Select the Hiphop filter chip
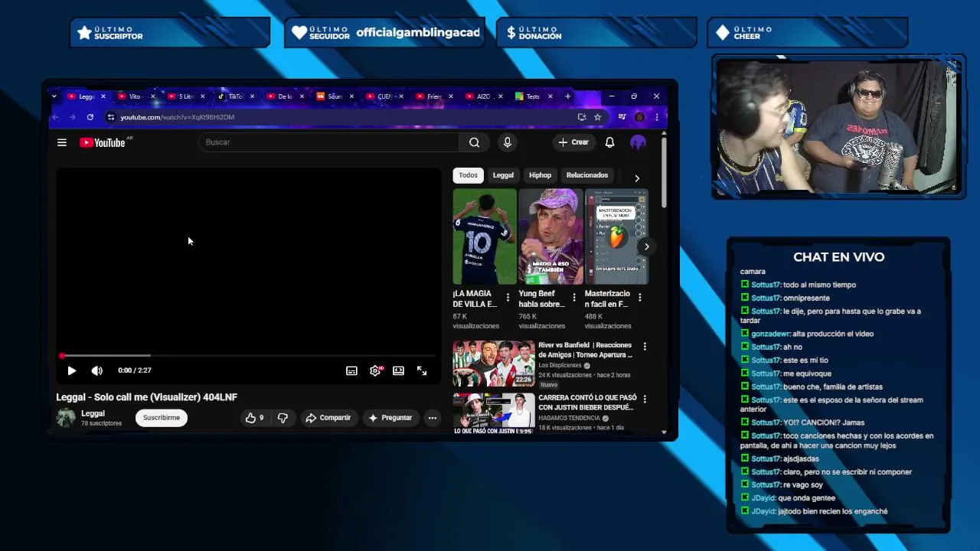This screenshot has height=551, width=980. [540, 175]
